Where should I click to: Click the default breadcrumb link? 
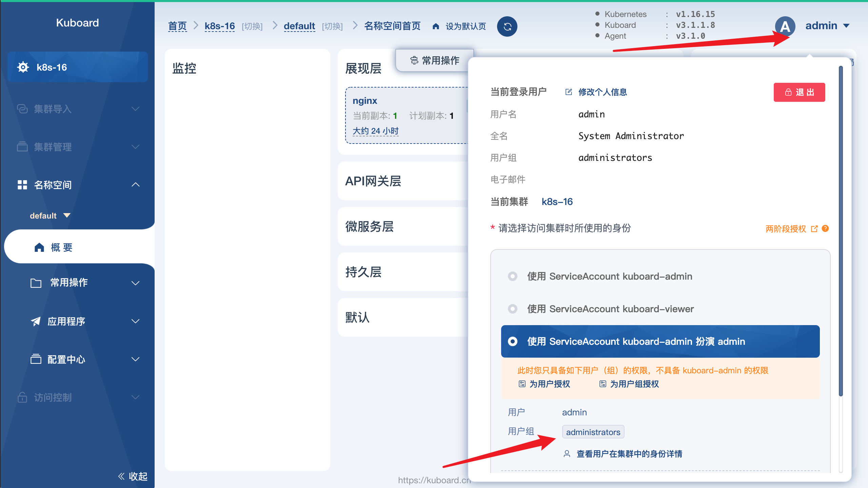[x=299, y=26]
